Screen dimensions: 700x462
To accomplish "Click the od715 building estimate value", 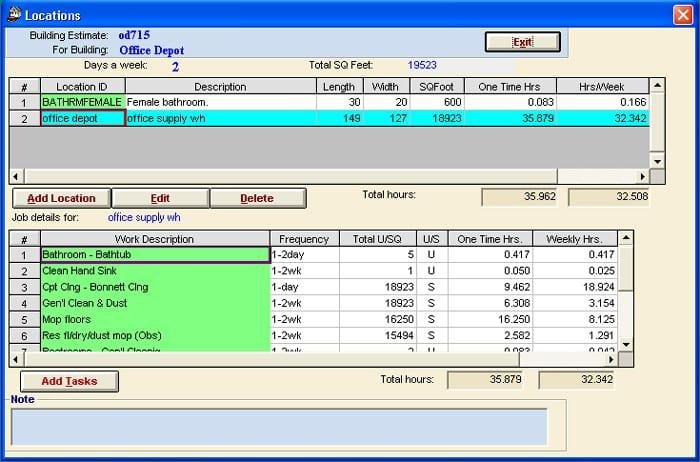I will point(134,35).
